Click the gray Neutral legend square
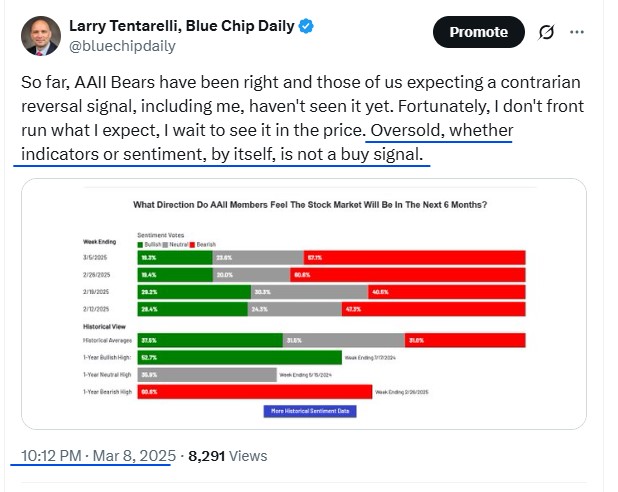The width and height of the screenshot is (618, 492). pos(166,245)
